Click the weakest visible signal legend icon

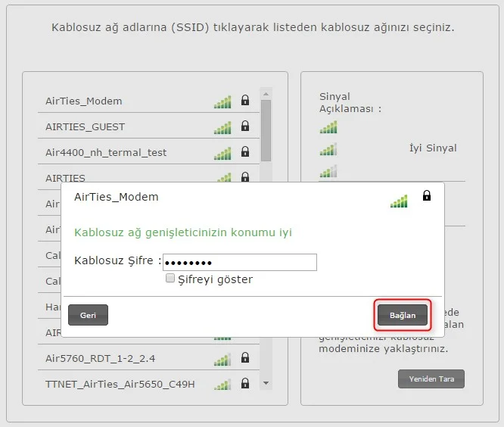[328, 171]
